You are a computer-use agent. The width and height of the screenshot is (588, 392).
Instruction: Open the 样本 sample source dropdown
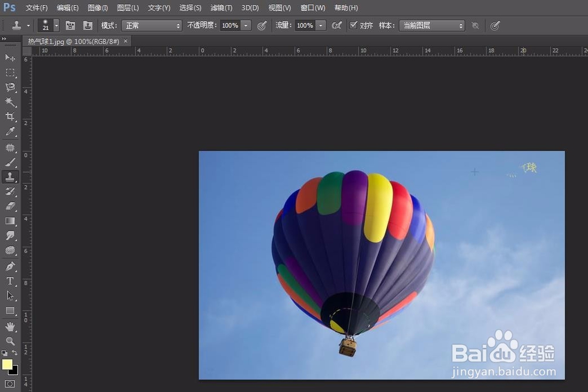(432, 25)
